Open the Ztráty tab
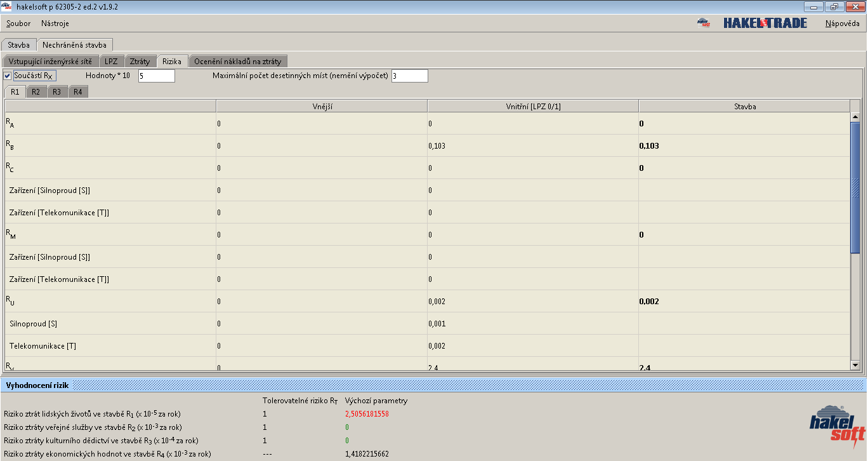868x461 pixels. pyautogui.click(x=140, y=61)
